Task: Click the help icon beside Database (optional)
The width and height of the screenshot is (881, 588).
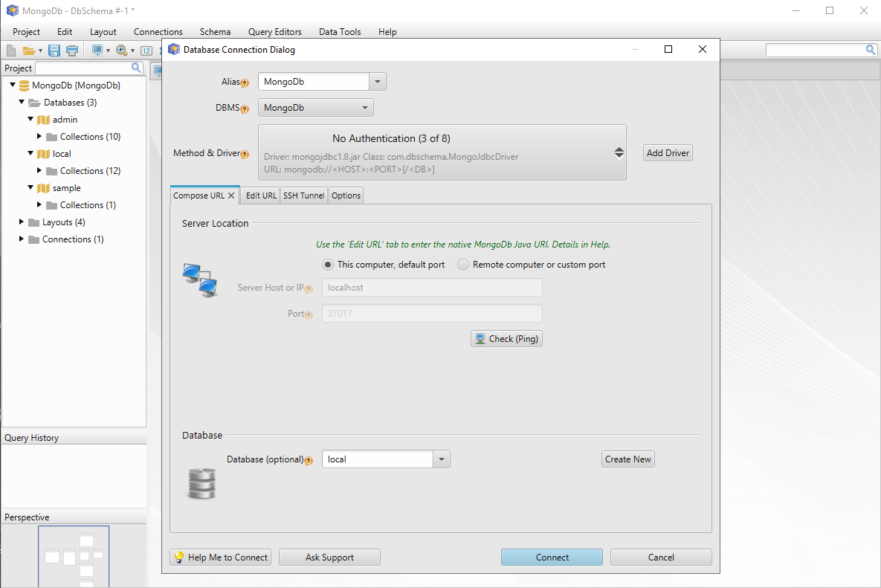Action: tap(309, 461)
